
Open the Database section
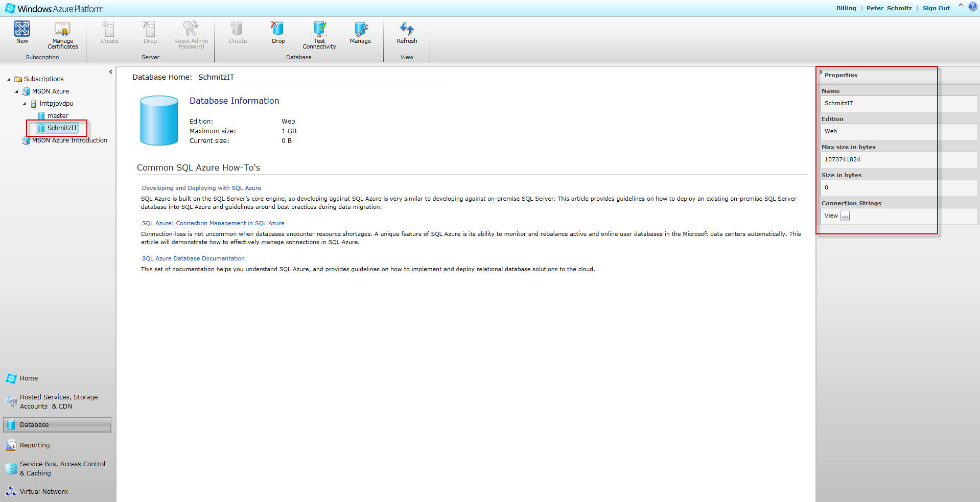[57, 425]
